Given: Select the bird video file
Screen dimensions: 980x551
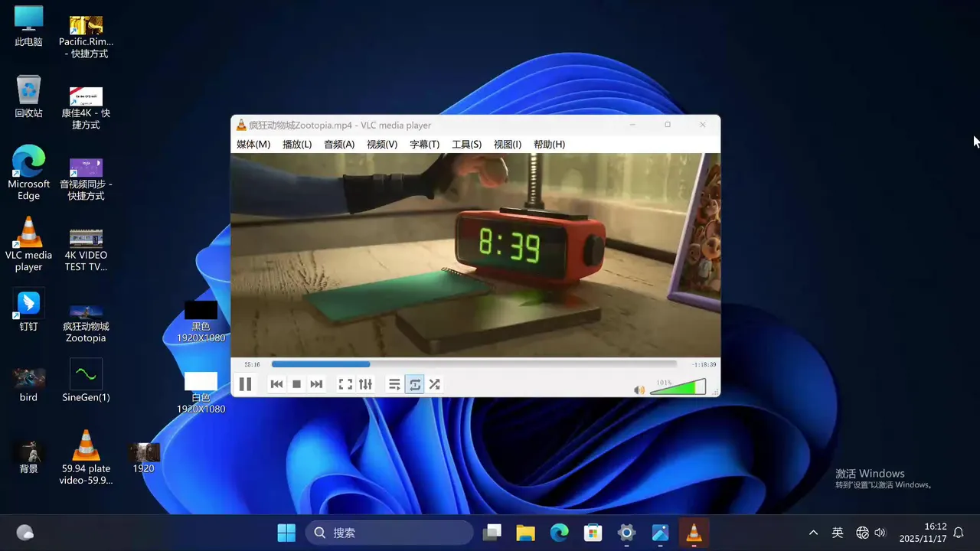Looking at the screenshot, I should (x=28, y=384).
